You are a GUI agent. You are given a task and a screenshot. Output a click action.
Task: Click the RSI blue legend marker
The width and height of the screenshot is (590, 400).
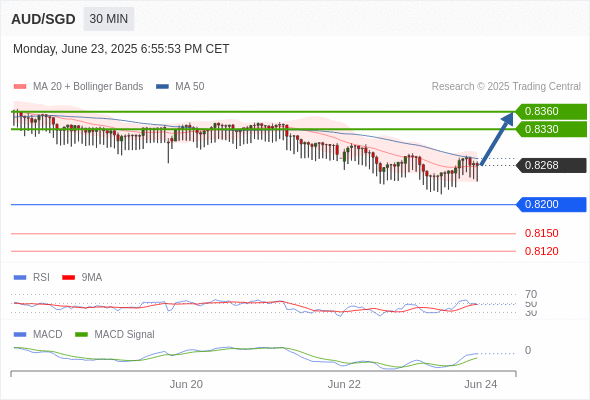coord(20,278)
